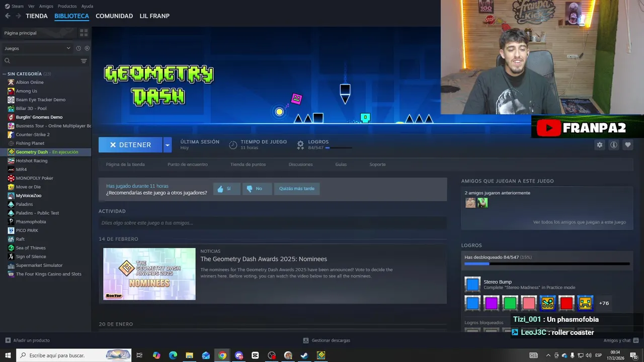Open BIBLIOTECA tab
This screenshot has width=644, height=362.
click(71, 16)
